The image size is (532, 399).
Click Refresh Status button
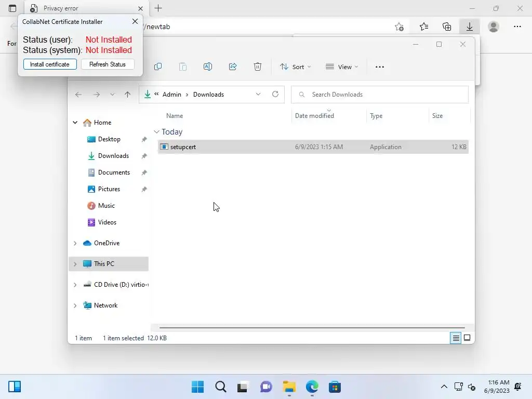(108, 64)
